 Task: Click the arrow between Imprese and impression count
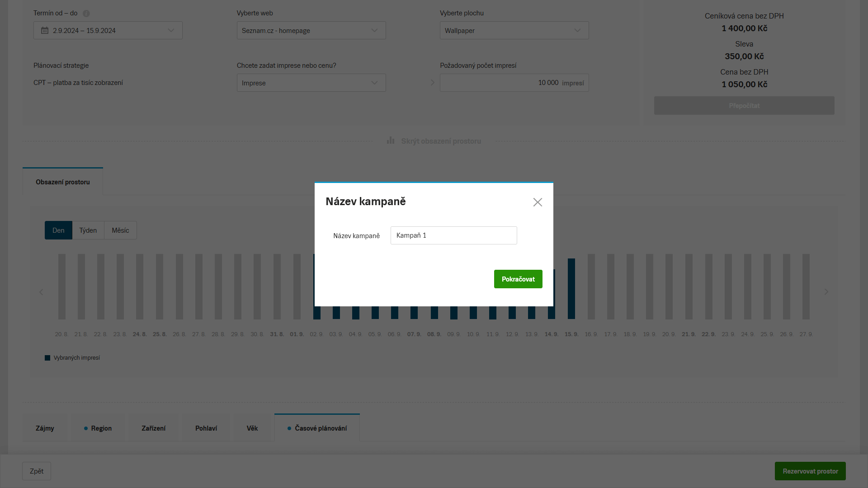pos(432,83)
